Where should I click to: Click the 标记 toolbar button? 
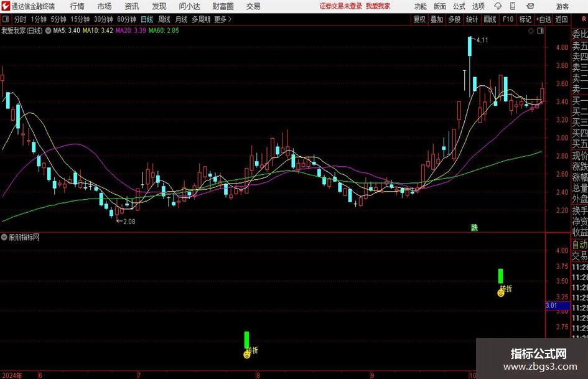coord(525,19)
